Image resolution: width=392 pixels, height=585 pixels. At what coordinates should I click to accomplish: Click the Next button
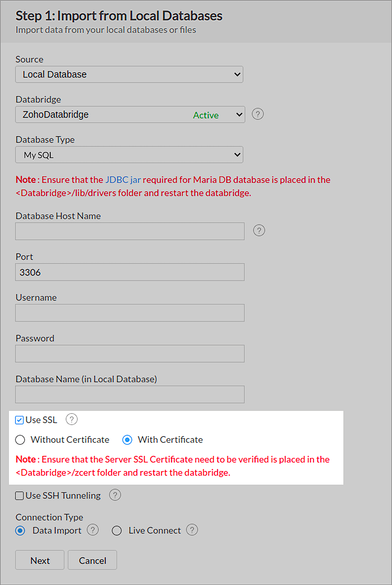tap(40, 560)
